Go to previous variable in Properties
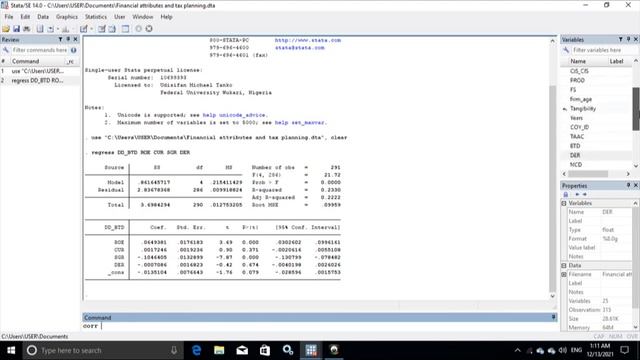Screen dimensions: 640x360 pyautogui.click(x=577, y=194)
